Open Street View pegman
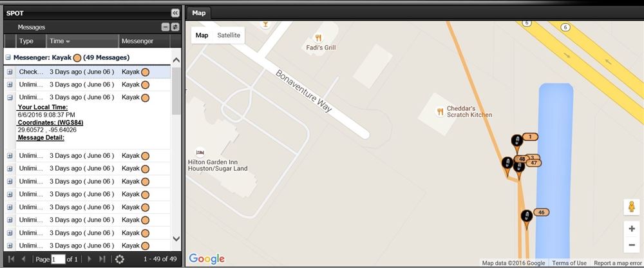Viewport: 644px width, 268px height. 632,206
